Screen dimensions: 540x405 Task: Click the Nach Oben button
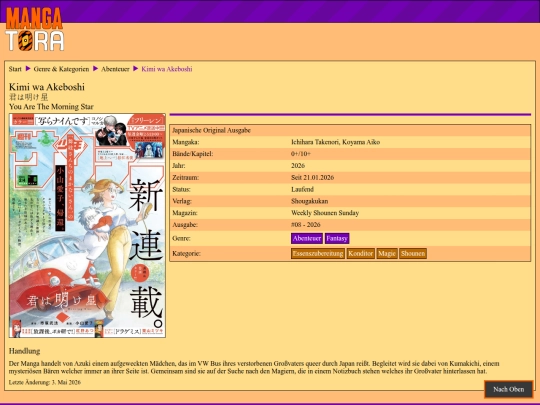tap(508, 389)
